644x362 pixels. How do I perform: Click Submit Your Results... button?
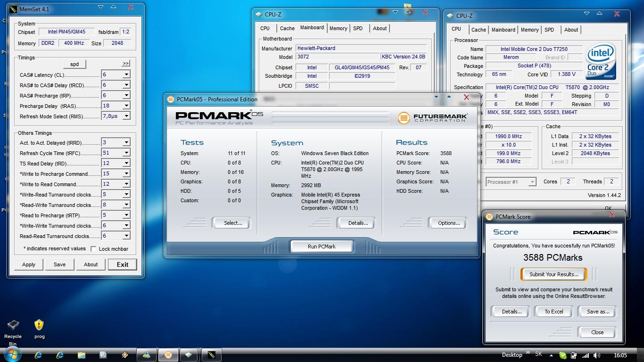tap(553, 274)
